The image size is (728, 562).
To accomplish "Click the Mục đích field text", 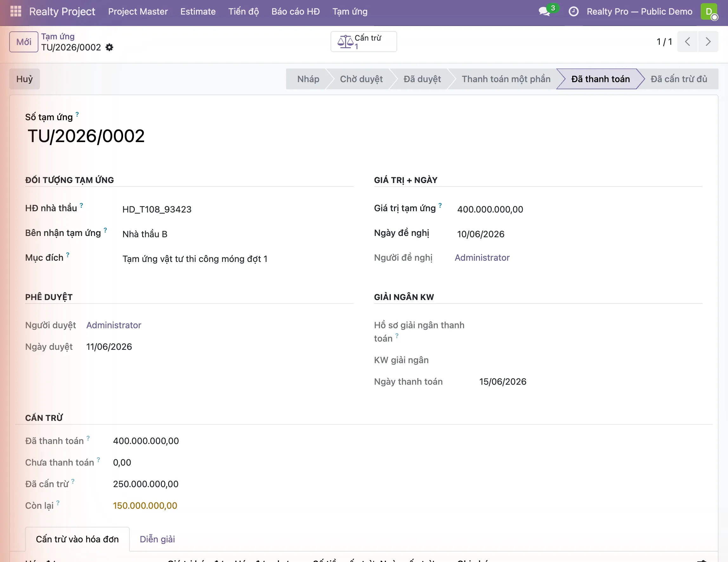I will (x=195, y=259).
